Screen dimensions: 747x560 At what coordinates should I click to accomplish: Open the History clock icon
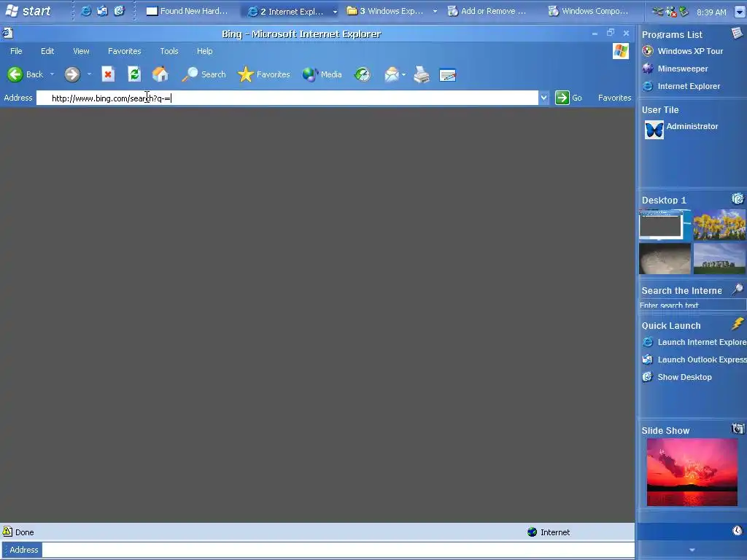point(363,74)
